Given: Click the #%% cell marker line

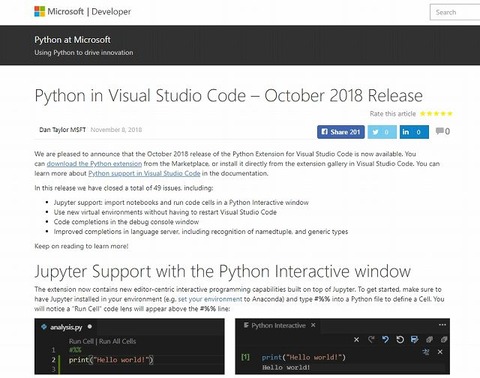Looking at the screenshot, I should coord(75,350).
